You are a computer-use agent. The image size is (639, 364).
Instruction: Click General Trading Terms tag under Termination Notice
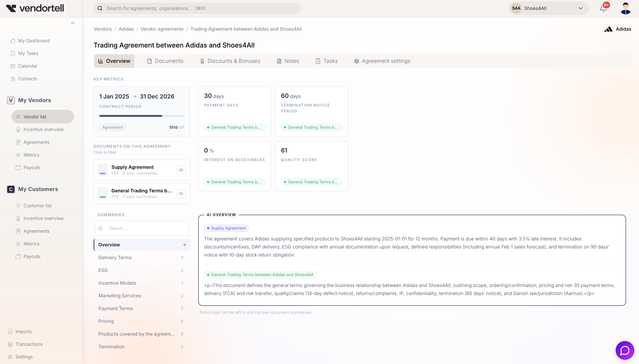point(311,127)
